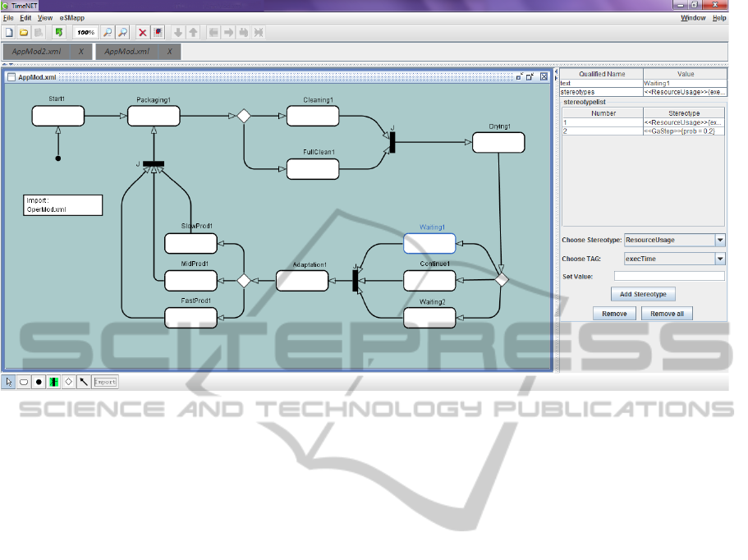Open the Choose Stereotype dropdown
Viewport: 748px width, 560px height.
(x=720, y=241)
